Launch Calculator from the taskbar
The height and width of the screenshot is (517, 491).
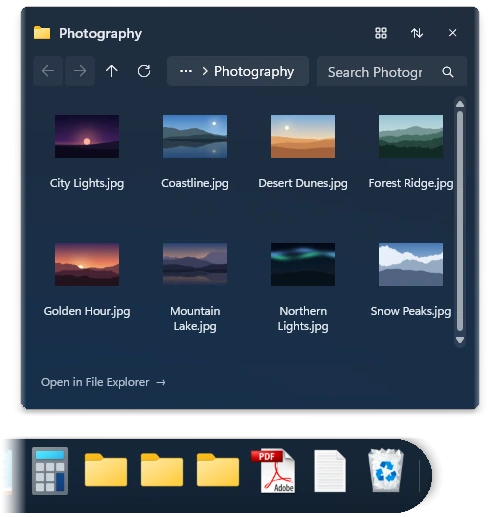pos(50,471)
